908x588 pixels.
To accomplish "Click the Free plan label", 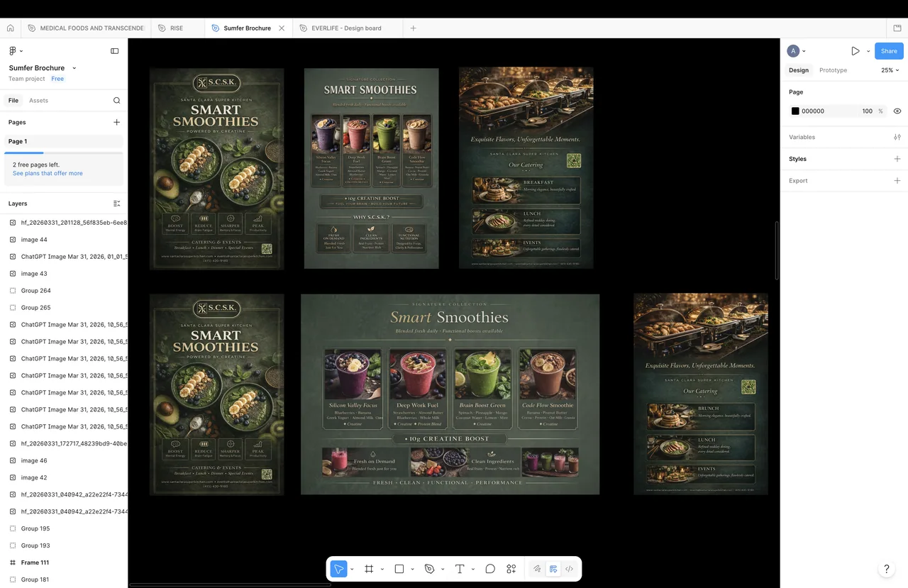I will pyautogui.click(x=57, y=79).
